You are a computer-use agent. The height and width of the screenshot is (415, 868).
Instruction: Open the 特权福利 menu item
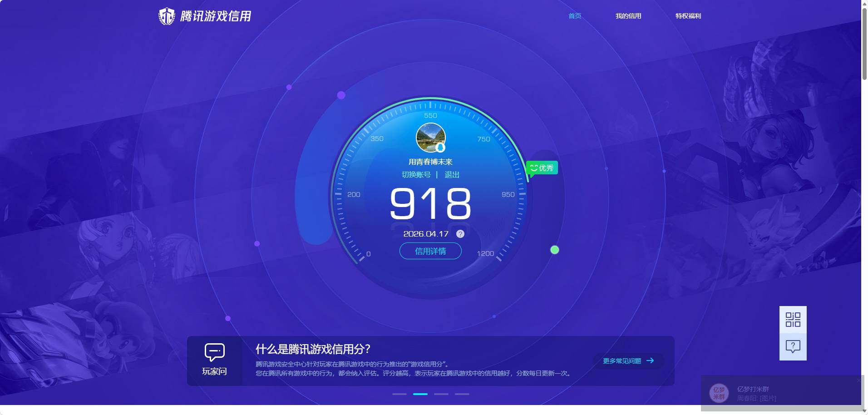coord(687,16)
